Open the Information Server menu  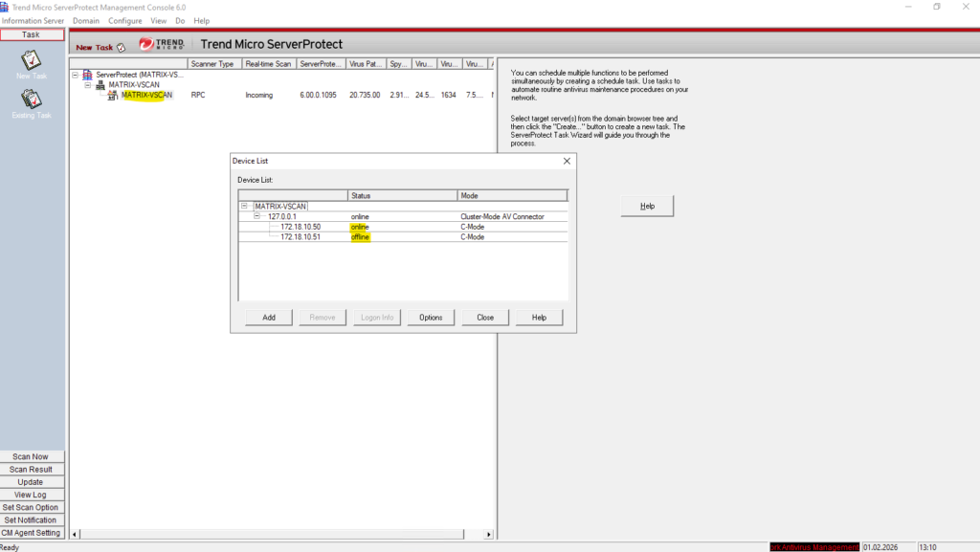coord(33,20)
